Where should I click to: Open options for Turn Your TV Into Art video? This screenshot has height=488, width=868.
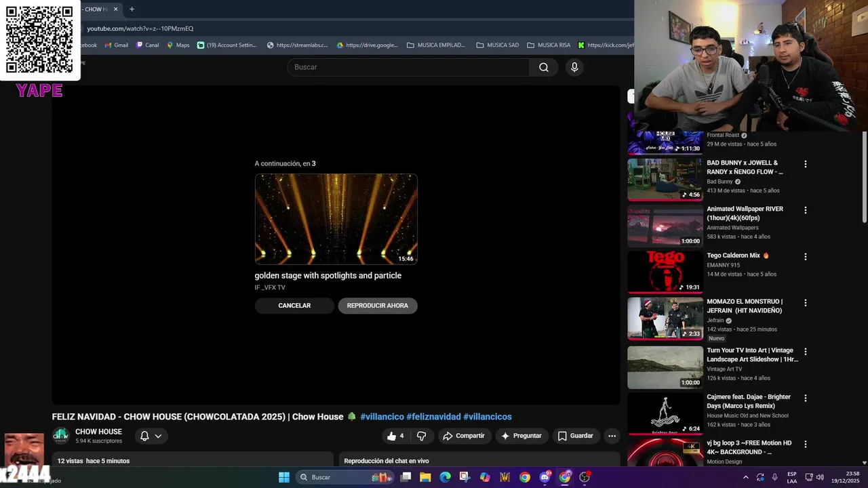(x=806, y=352)
